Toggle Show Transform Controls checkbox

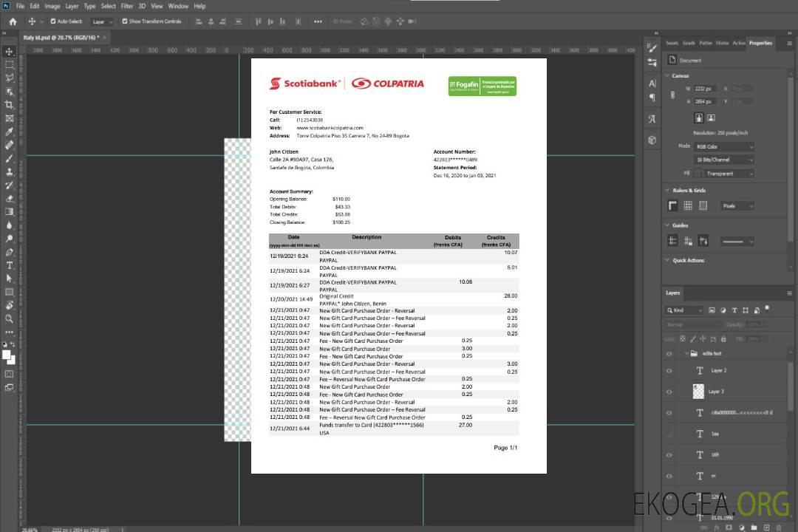coord(125,21)
